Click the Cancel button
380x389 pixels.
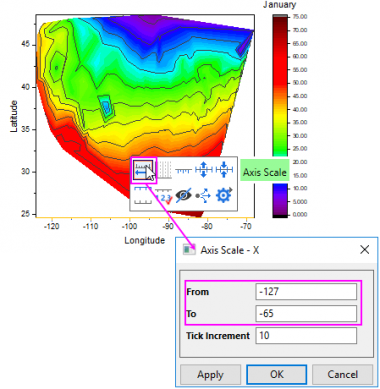342,374
